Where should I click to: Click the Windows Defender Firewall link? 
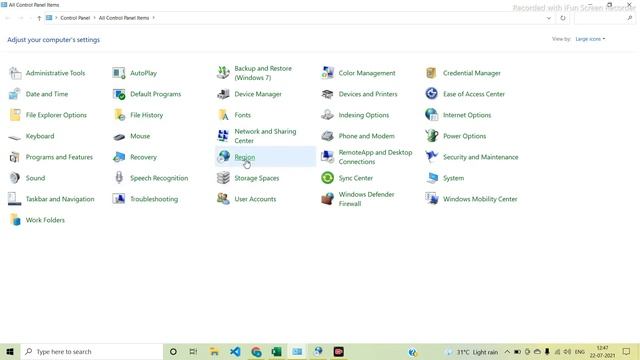pyautogui.click(x=366, y=199)
